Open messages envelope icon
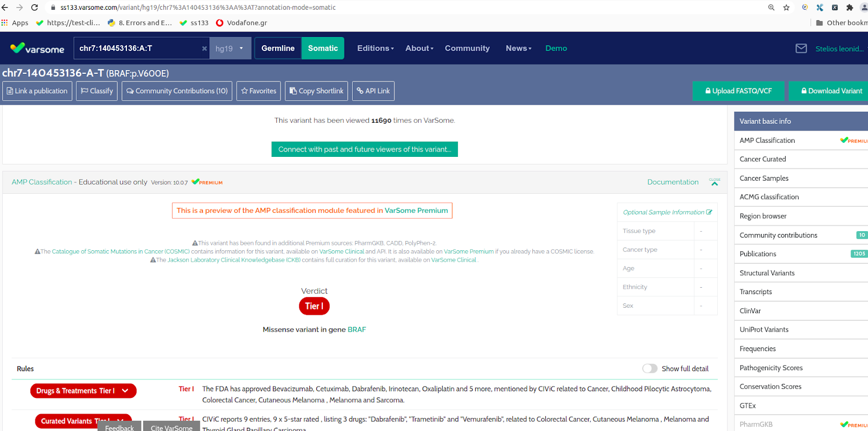 (801, 48)
